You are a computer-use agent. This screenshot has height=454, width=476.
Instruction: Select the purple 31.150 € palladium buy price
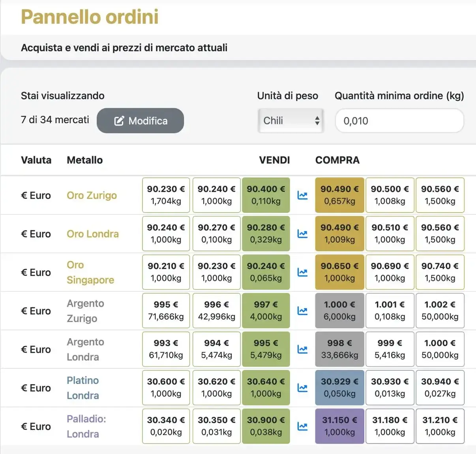(x=339, y=426)
